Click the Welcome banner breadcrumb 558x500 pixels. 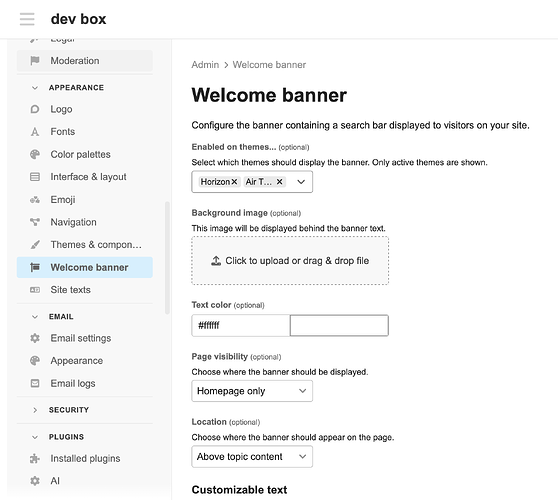tap(269, 65)
